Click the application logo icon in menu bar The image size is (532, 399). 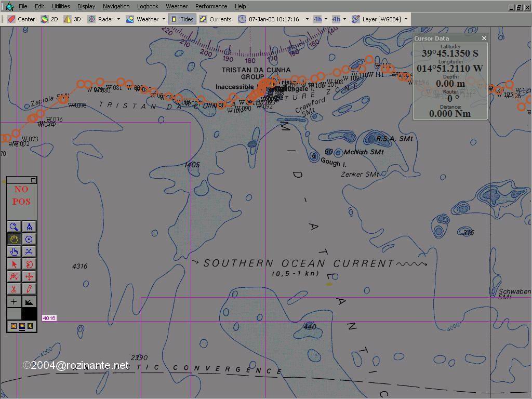coord(9,6)
